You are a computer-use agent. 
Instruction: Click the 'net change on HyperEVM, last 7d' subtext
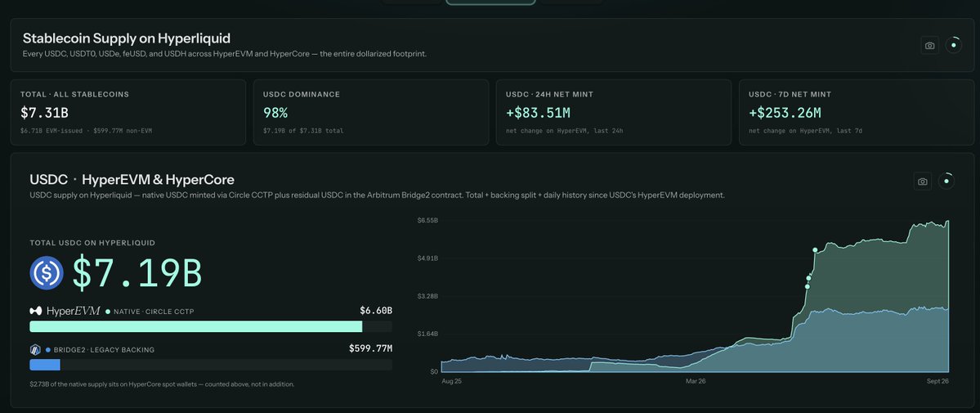click(806, 131)
